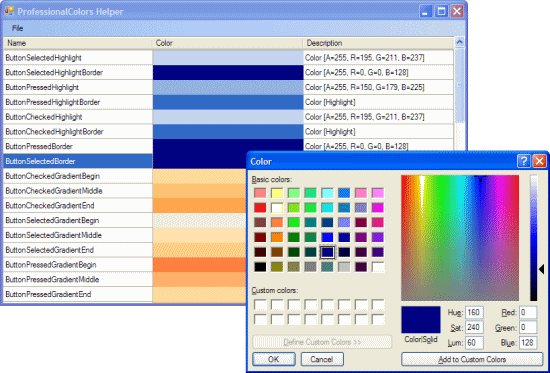Open the File menu
550x373 pixels.
17,28
